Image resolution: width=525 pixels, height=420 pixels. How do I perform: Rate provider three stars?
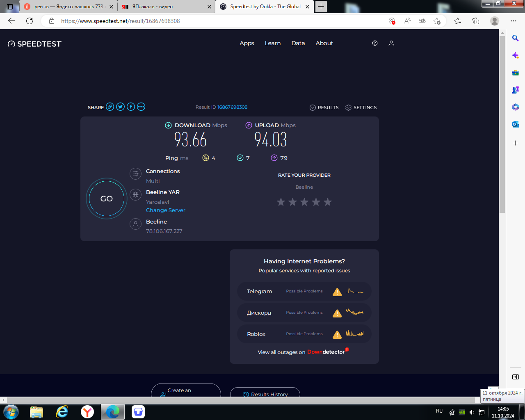click(x=304, y=202)
